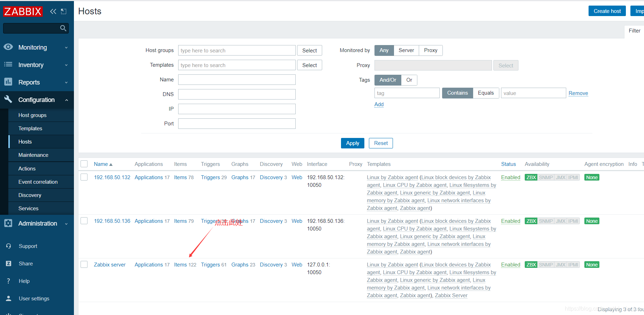Click None encryption badge for 192.168.50.136
The height and width of the screenshot is (315, 644).
click(x=592, y=221)
